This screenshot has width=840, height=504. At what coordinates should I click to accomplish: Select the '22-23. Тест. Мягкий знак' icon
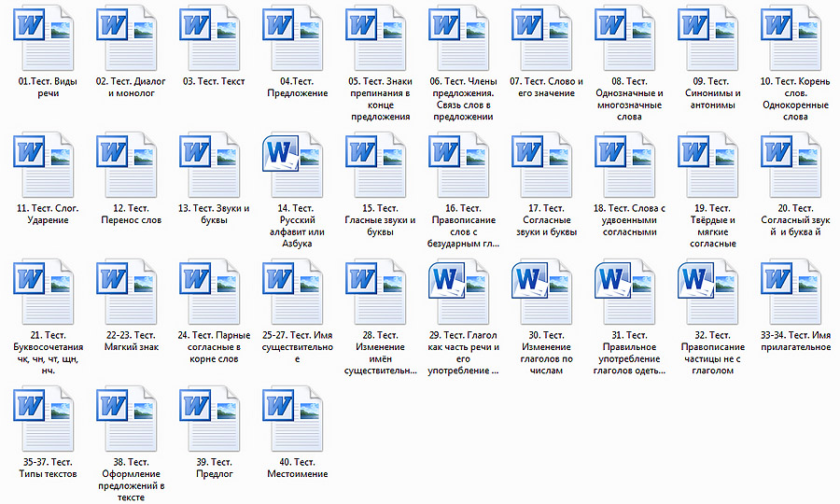click(x=127, y=292)
